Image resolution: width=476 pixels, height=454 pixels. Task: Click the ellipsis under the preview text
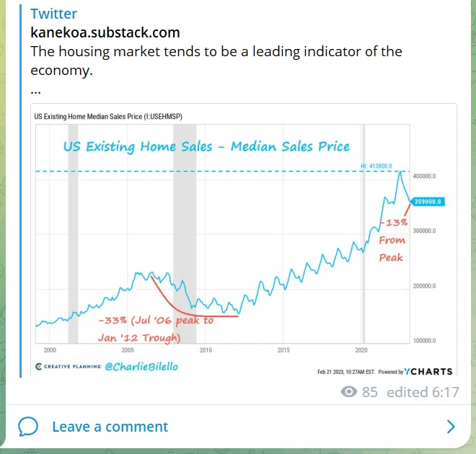coord(35,91)
